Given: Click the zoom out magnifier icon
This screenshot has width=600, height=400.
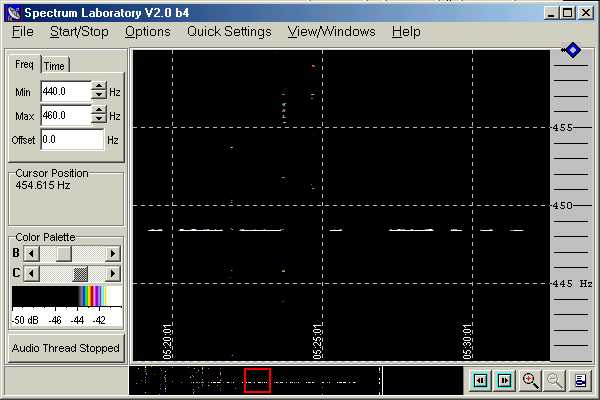Looking at the screenshot, I should [x=555, y=381].
